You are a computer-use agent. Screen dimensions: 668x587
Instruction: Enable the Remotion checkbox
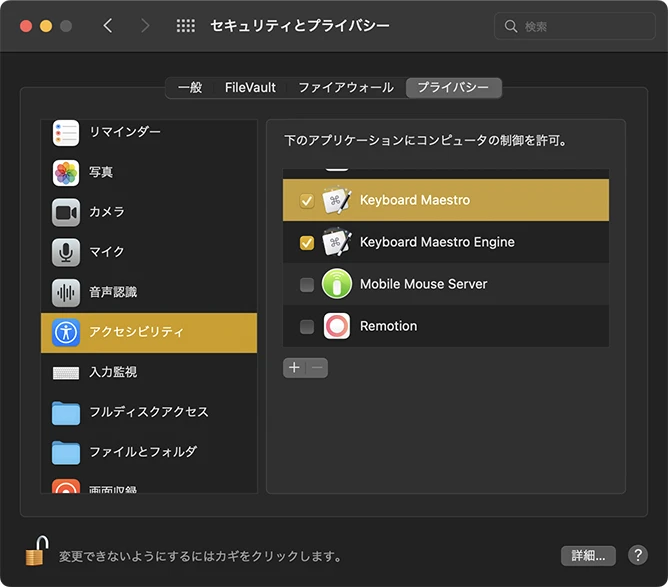[x=307, y=327]
